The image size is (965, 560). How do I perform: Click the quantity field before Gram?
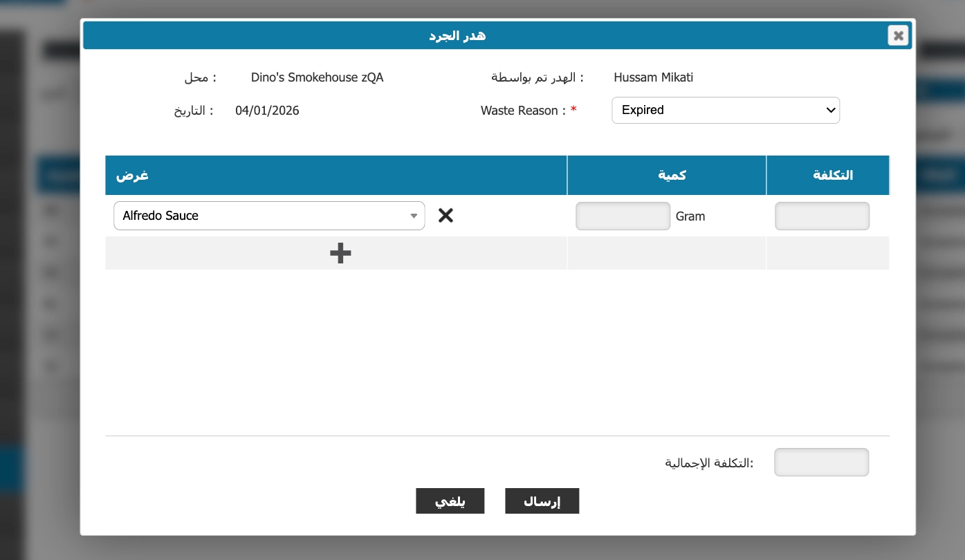(x=623, y=216)
